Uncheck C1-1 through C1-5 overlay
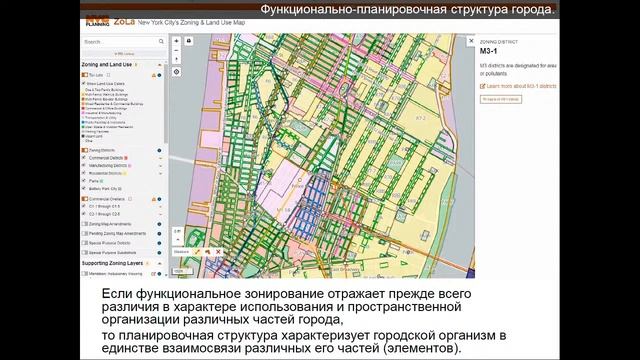The width and height of the screenshot is (640, 360). [x=84, y=207]
